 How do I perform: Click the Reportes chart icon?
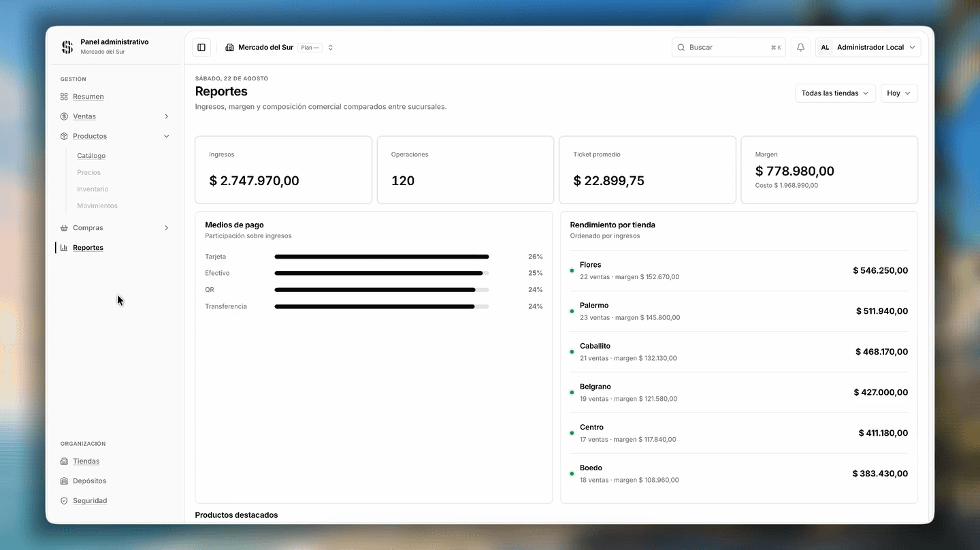(64, 248)
